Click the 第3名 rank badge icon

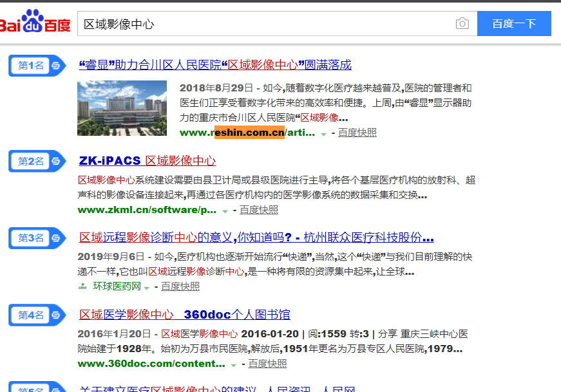click(x=37, y=238)
